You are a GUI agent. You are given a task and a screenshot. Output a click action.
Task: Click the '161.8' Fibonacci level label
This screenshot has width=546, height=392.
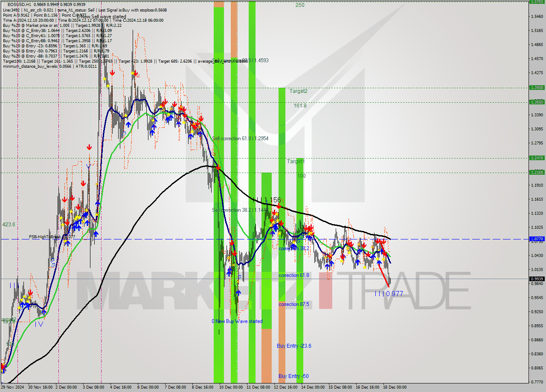300,105
